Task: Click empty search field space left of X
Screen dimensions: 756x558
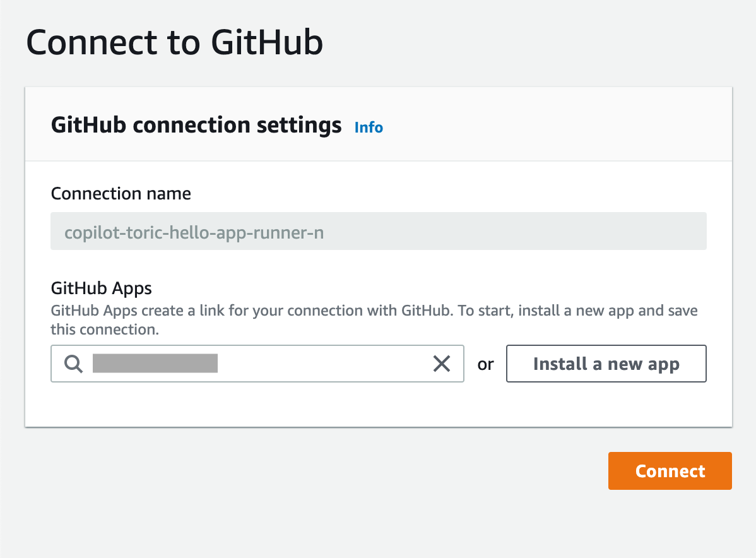Action: (328, 364)
